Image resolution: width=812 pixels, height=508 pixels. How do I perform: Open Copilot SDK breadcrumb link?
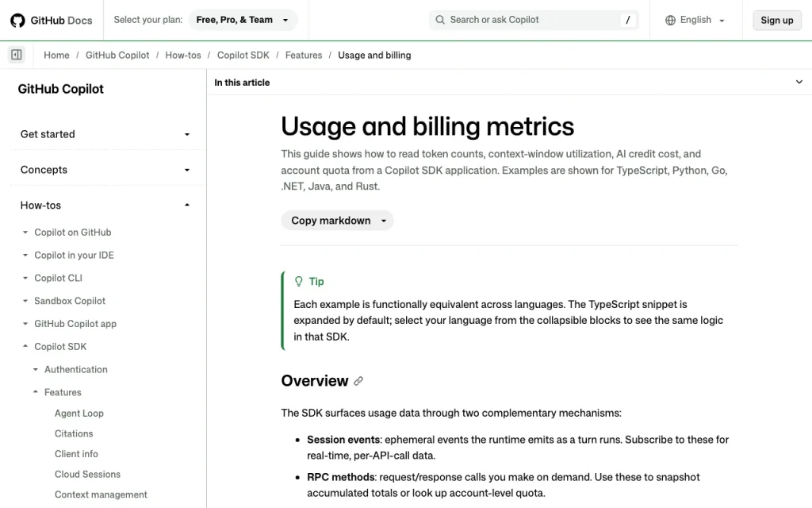click(243, 55)
